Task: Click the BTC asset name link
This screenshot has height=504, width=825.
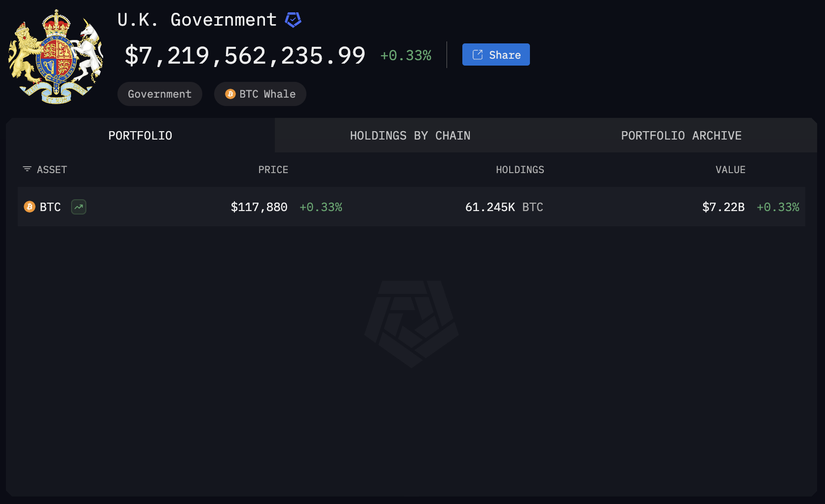Action: pos(50,207)
